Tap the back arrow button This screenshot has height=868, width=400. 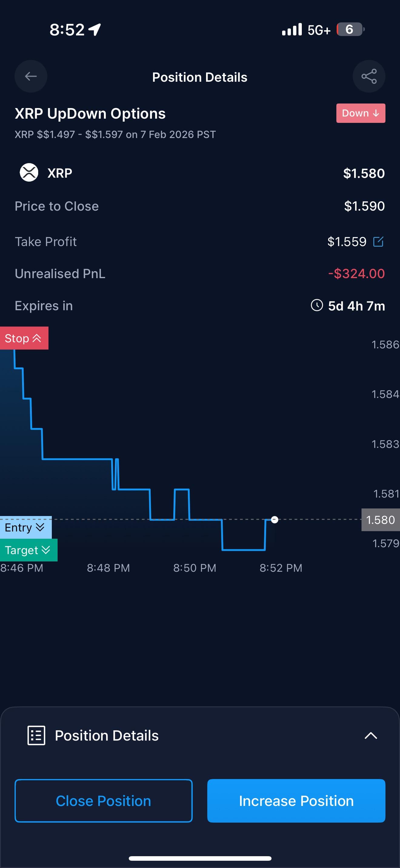[x=31, y=77]
